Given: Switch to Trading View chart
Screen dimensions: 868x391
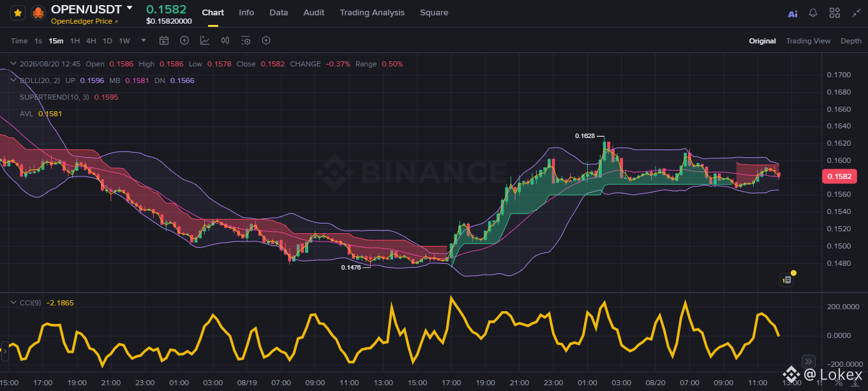Looking at the screenshot, I should (808, 41).
